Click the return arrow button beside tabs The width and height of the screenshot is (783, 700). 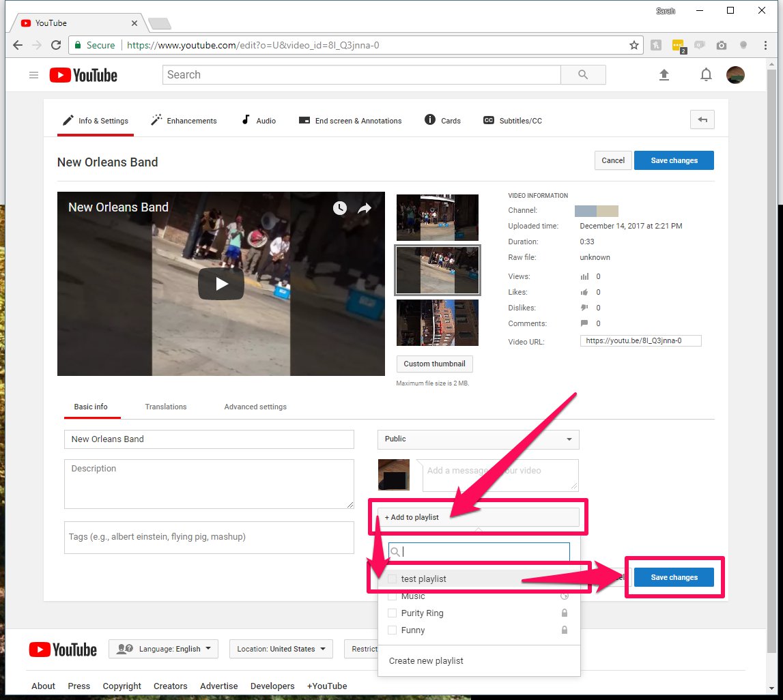(702, 120)
